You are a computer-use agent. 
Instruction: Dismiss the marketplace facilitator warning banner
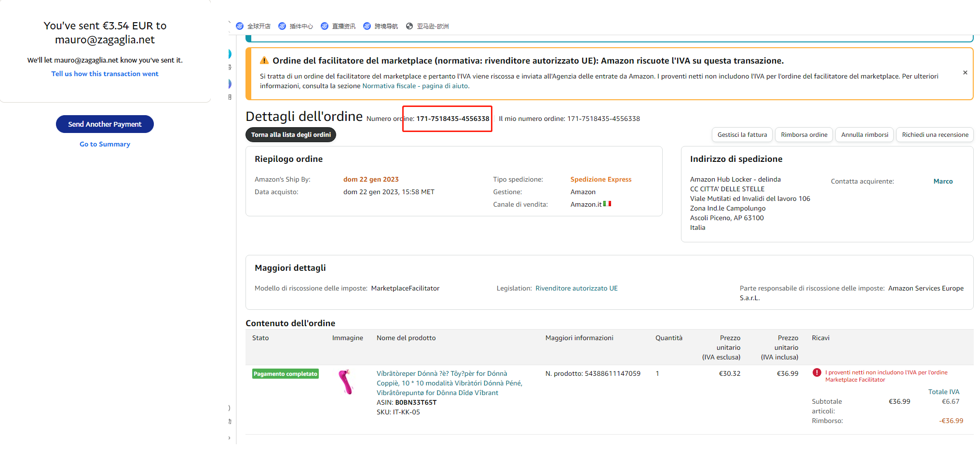click(x=965, y=73)
